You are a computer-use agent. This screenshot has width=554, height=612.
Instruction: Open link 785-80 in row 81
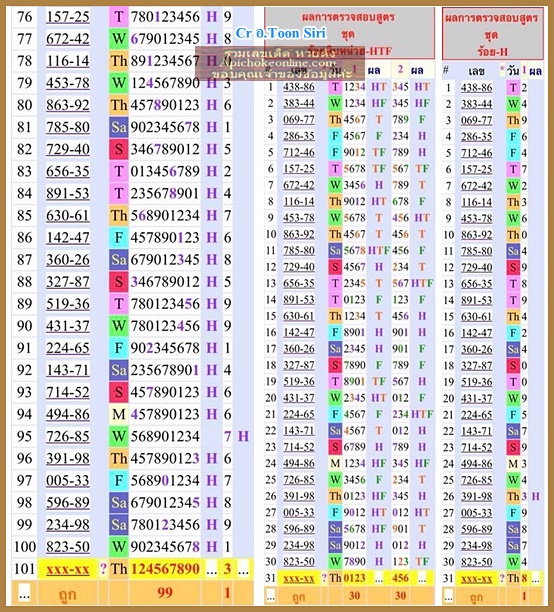point(68,127)
